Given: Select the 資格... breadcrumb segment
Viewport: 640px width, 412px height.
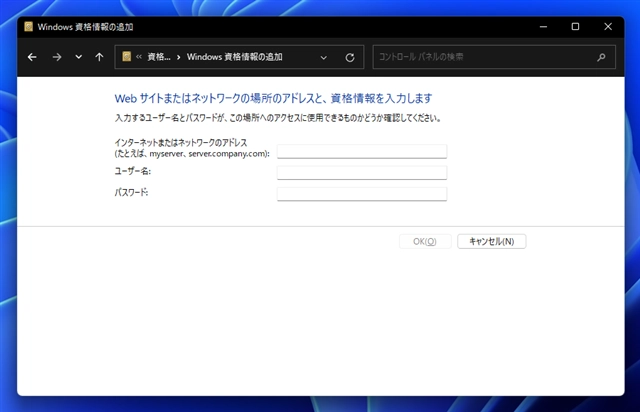Looking at the screenshot, I should 159,57.
